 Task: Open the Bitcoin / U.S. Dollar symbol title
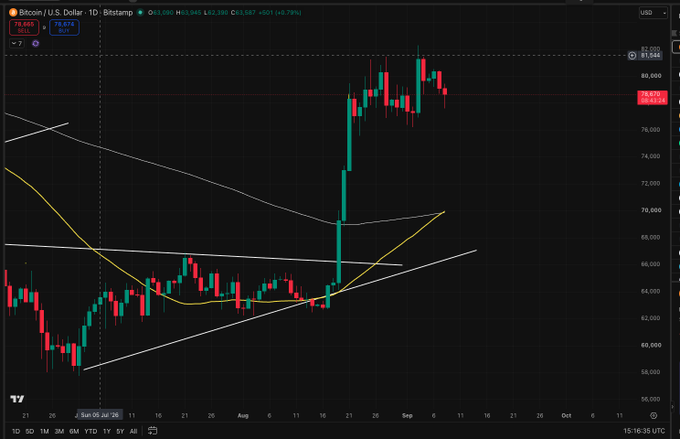tap(51, 13)
